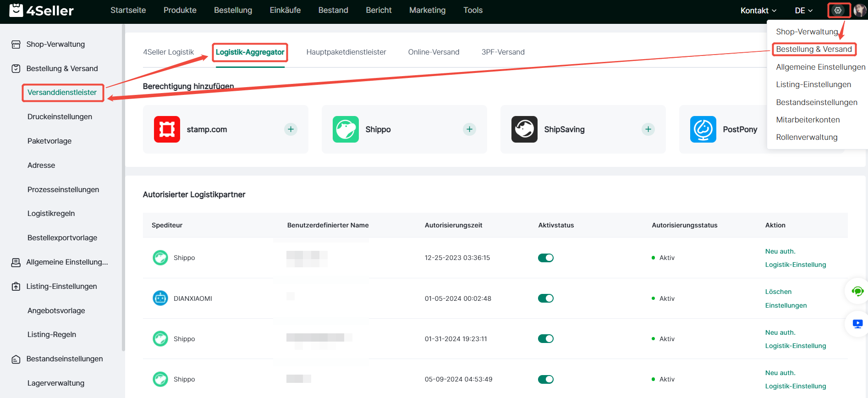Click the PostPony logo icon

703,129
